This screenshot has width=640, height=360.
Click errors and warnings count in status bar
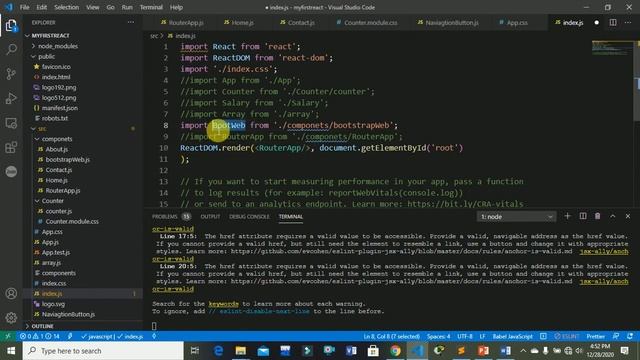pyautogui.click(x=40, y=336)
